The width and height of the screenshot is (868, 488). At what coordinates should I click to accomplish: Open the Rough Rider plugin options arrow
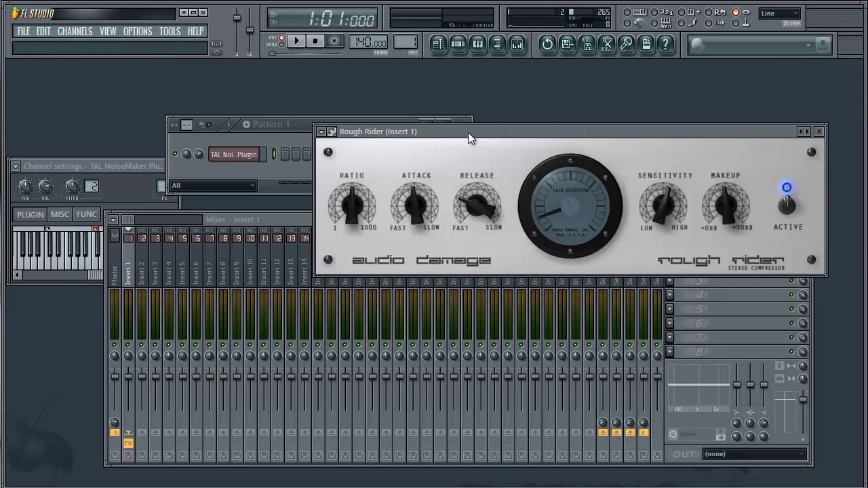click(x=321, y=131)
